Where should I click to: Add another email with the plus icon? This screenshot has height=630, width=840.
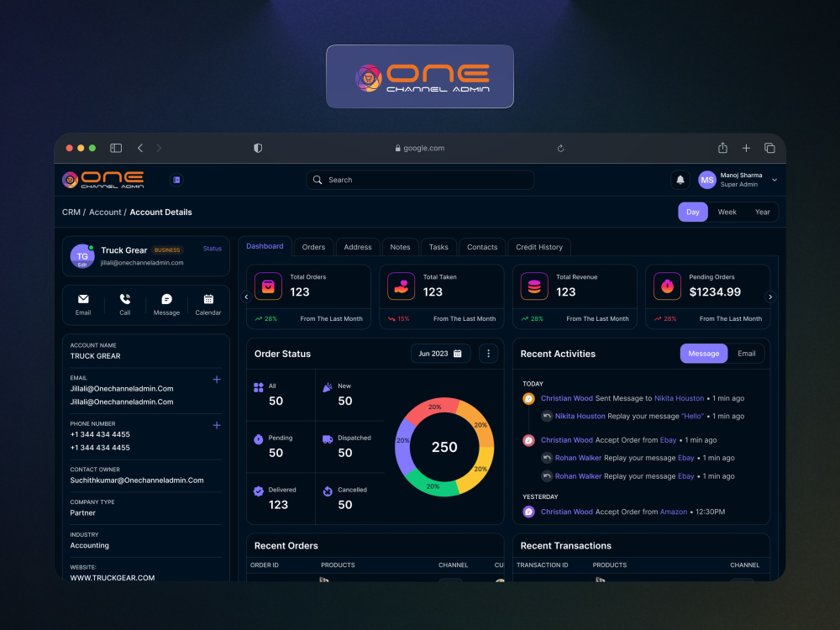(217, 380)
